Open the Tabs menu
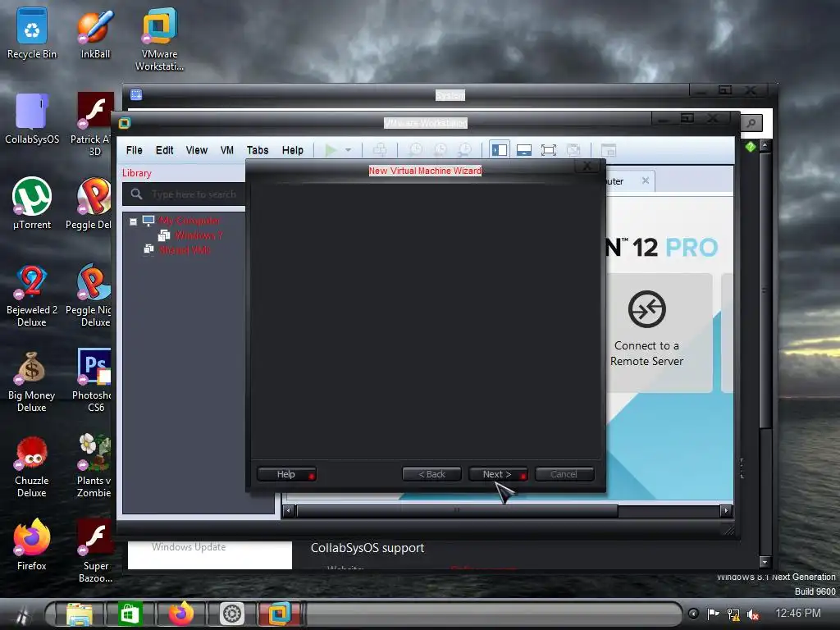Viewport: 840px width, 630px height. pos(258,151)
